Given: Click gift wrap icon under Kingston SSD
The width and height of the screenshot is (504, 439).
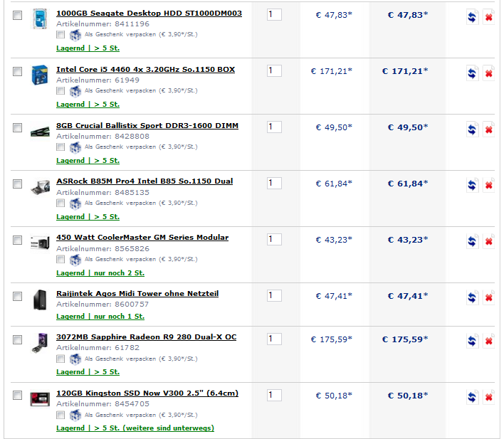Looking at the screenshot, I should coord(75,416).
